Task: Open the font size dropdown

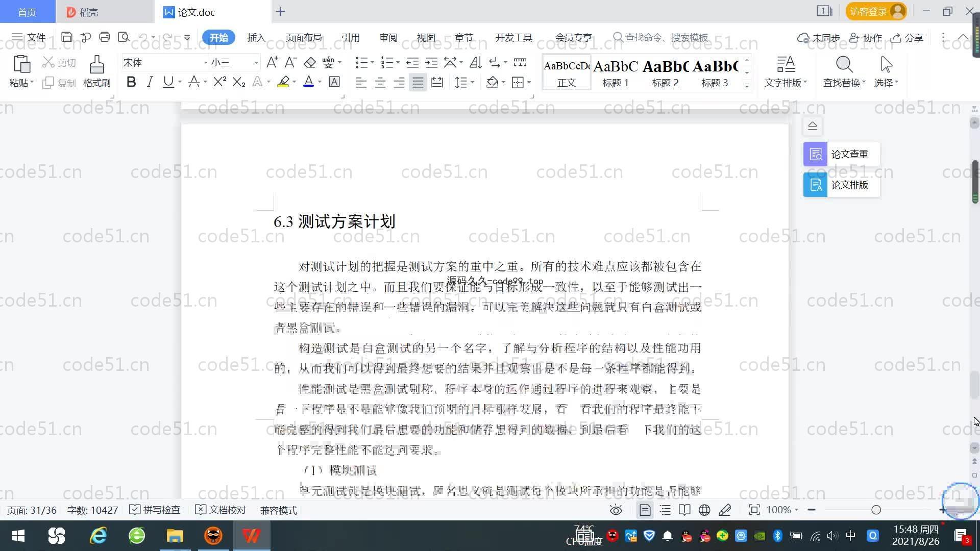Action: tap(256, 63)
